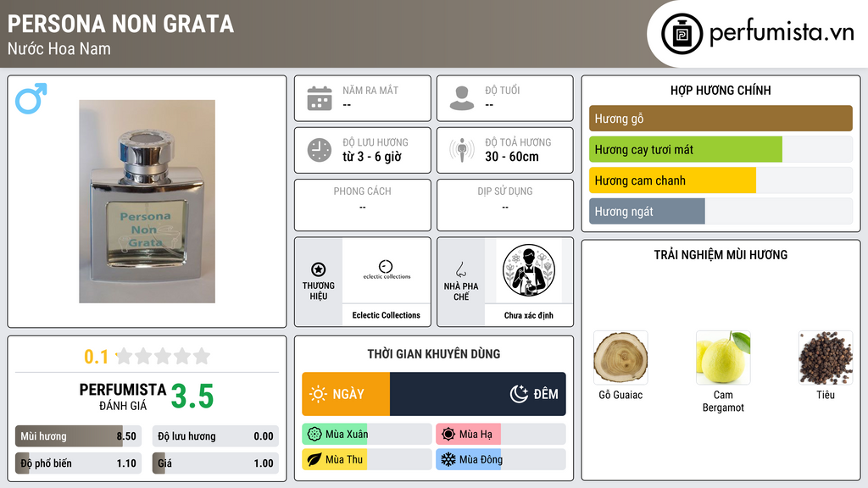Click the perfumer illustration Chưa xác định

point(529,270)
